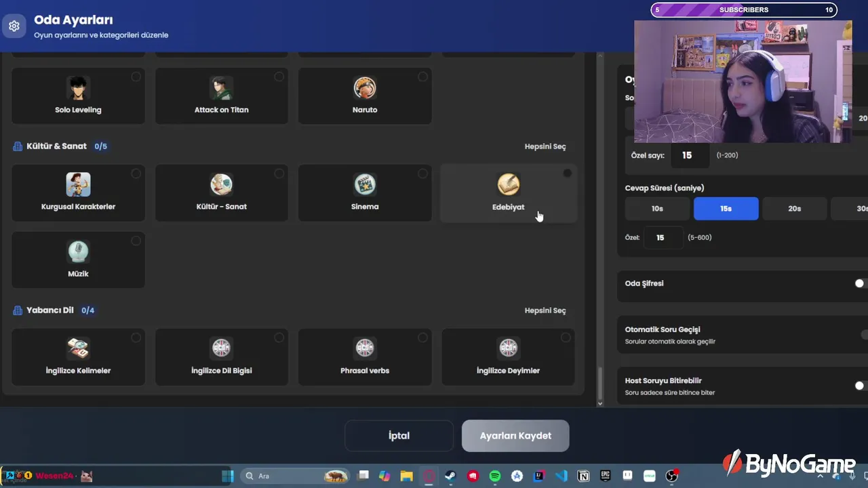Click the Yabancı Dil 0/4 counter
868x488 pixels.
point(87,310)
